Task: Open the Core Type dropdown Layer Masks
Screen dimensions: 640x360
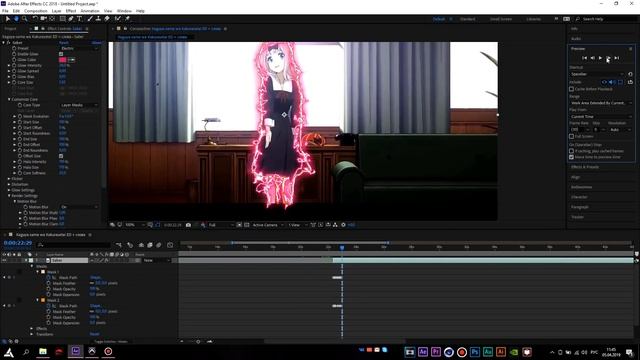Action: tap(79, 105)
